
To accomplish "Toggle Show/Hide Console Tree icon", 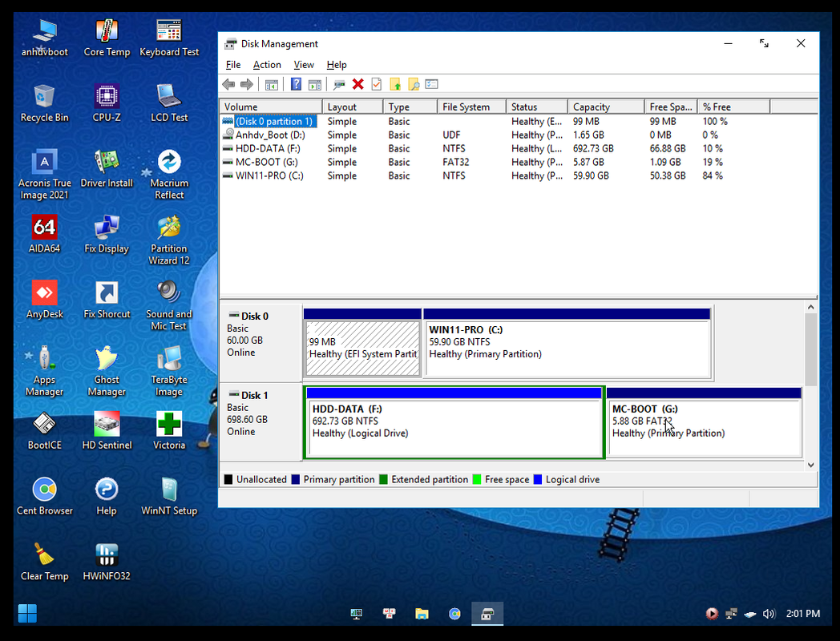I will (272, 84).
